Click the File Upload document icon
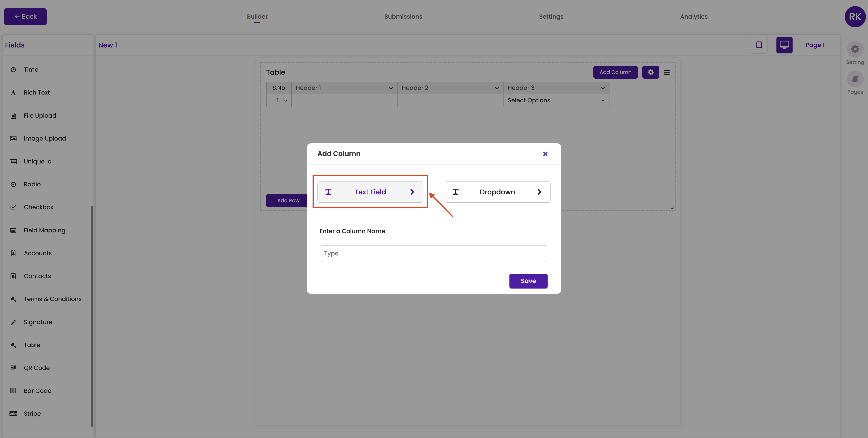This screenshot has height=438, width=868. (13, 116)
